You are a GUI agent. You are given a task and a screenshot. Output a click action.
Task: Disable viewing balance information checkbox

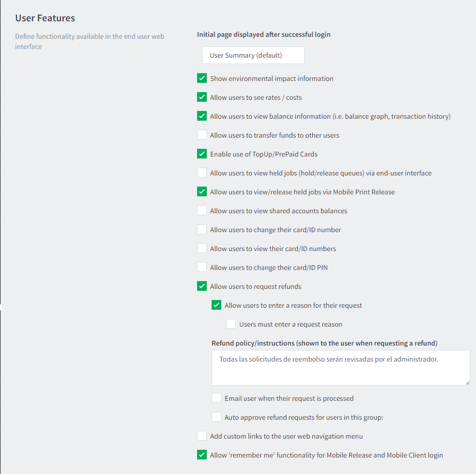[x=202, y=116]
